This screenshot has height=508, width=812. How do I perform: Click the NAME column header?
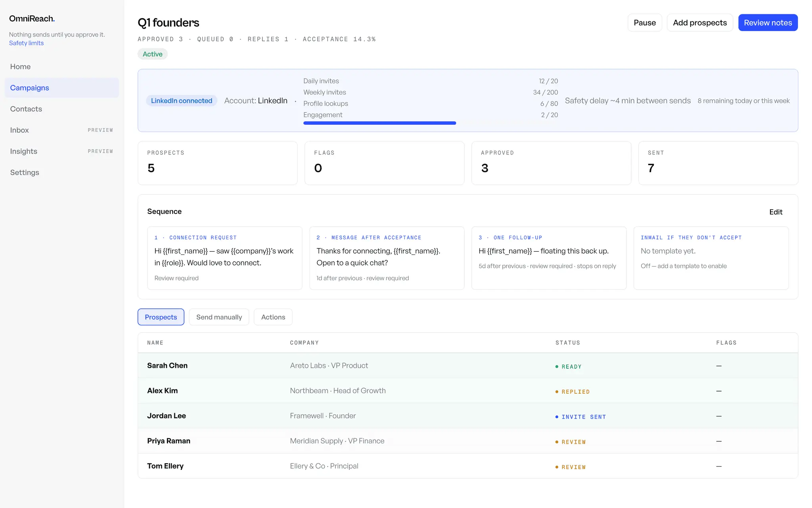[x=155, y=343]
